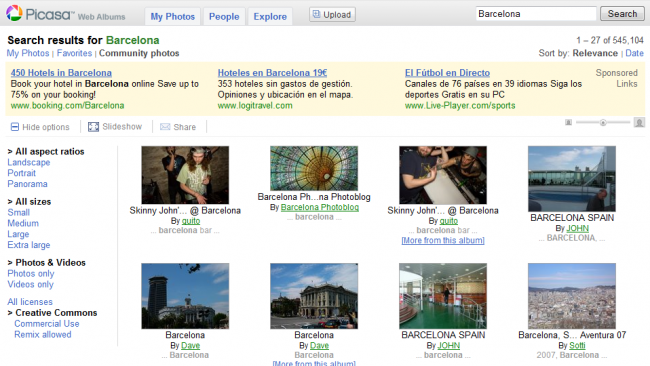650x366 pixels.
Task: Adjust the thumbnail size slider handle
Action: tap(603, 122)
